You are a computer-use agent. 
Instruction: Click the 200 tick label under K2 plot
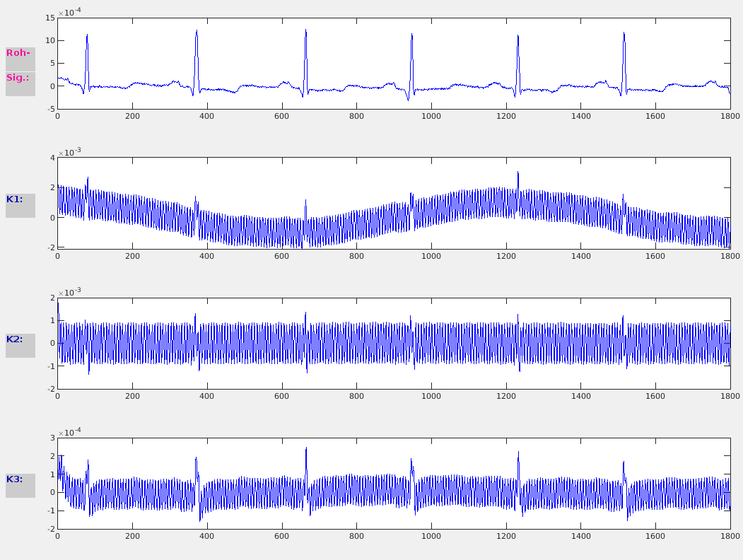pos(132,396)
